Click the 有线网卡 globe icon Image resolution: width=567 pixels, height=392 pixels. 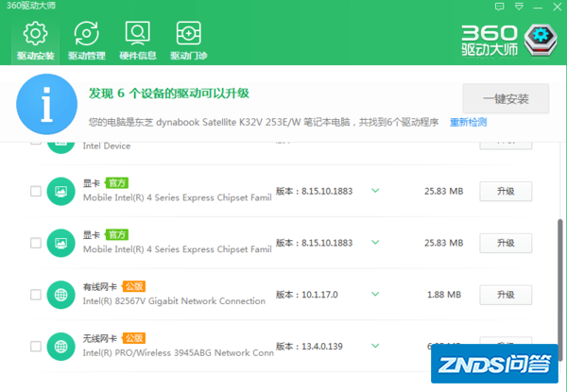tap(60, 295)
